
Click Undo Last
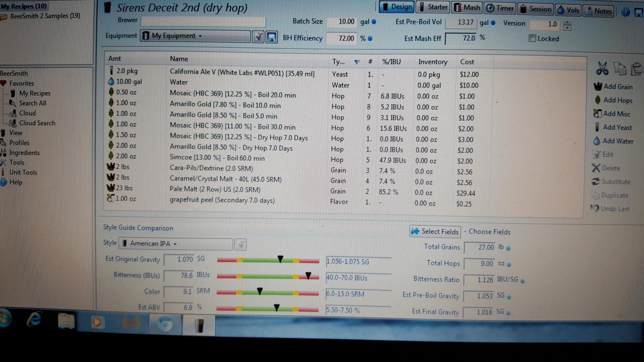pos(610,209)
